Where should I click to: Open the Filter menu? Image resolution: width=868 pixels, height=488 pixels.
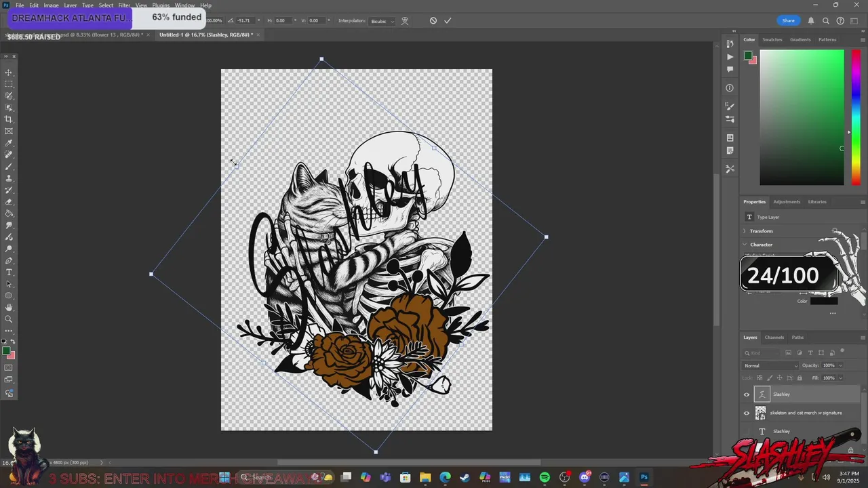click(x=124, y=5)
